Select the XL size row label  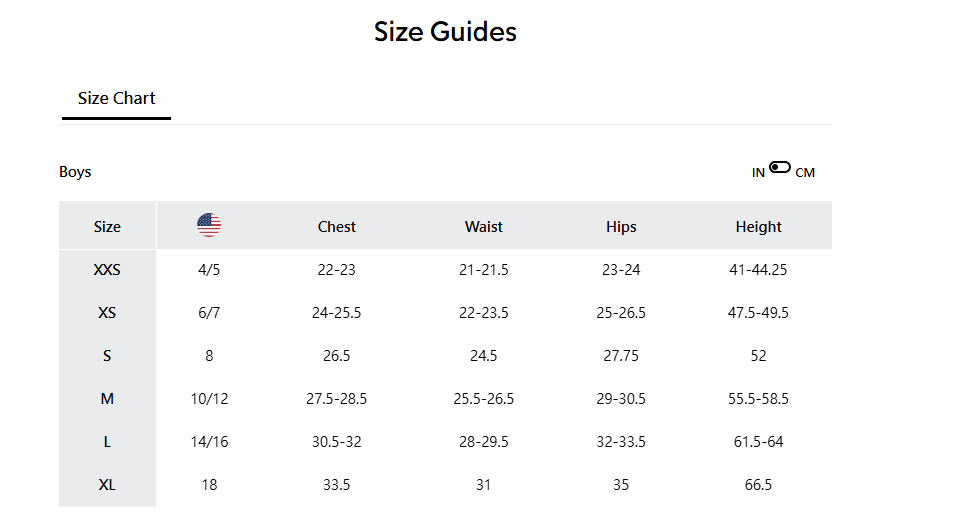coord(107,485)
